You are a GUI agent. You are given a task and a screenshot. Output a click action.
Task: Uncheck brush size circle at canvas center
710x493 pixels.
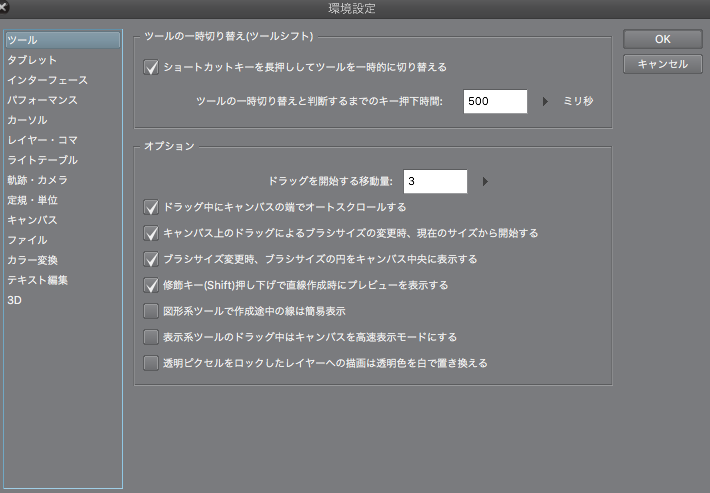coord(152,260)
